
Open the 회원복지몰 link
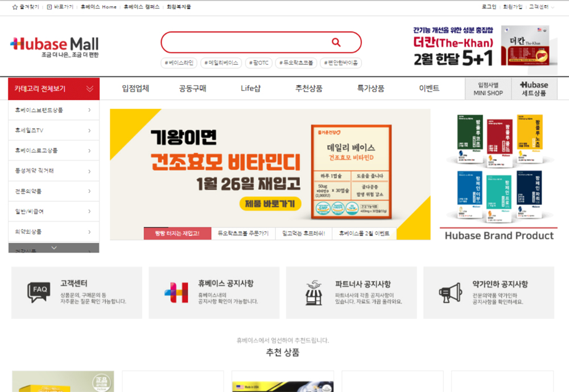pyautogui.click(x=179, y=7)
